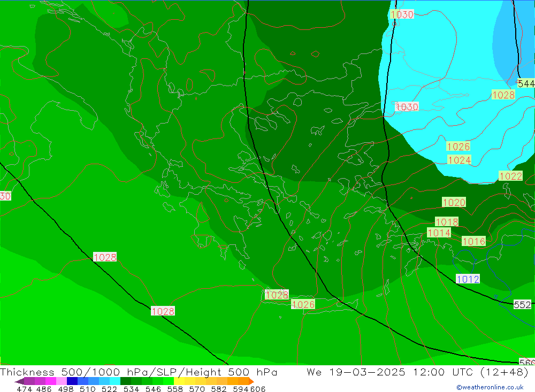Click the 1020 isobar label
This screenshot has width=535, height=392.
pyautogui.click(x=454, y=202)
